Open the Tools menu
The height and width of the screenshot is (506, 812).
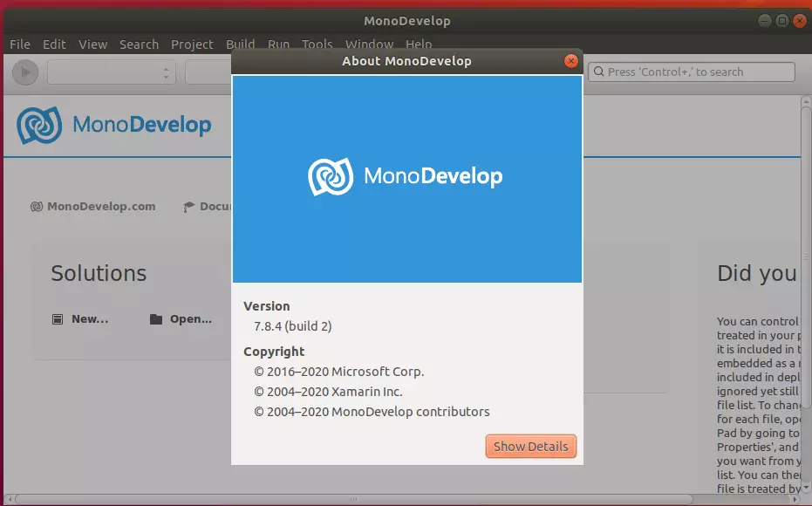point(317,44)
